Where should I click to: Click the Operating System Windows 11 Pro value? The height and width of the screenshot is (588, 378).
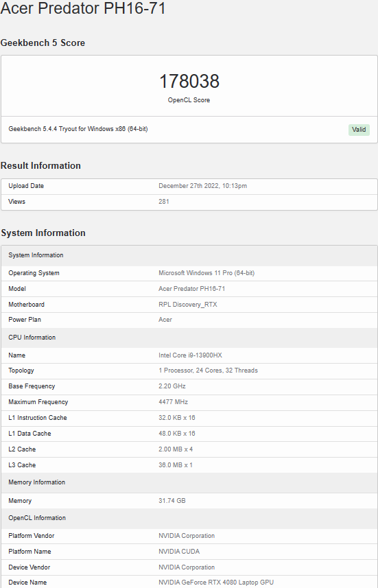(x=206, y=273)
